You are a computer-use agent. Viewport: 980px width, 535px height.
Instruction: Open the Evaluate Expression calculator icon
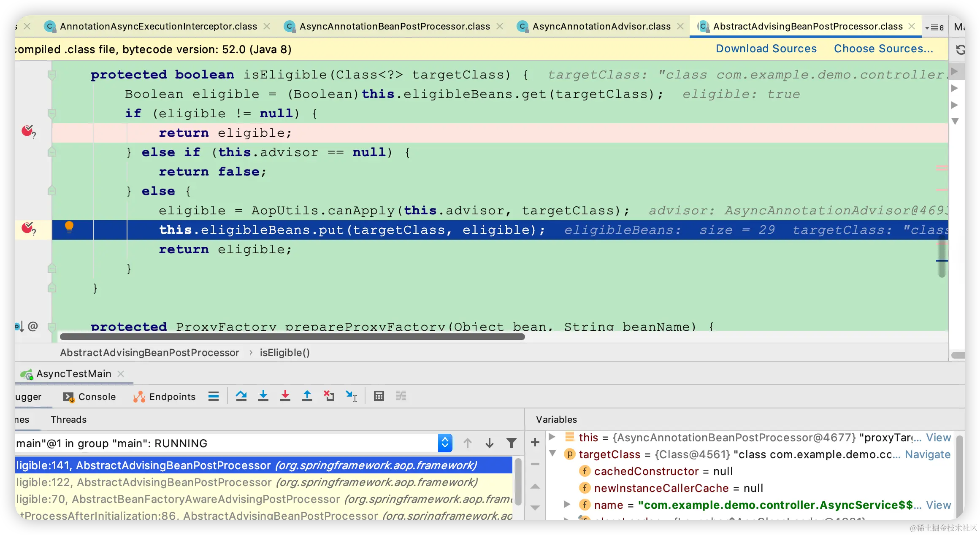(x=379, y=396)
